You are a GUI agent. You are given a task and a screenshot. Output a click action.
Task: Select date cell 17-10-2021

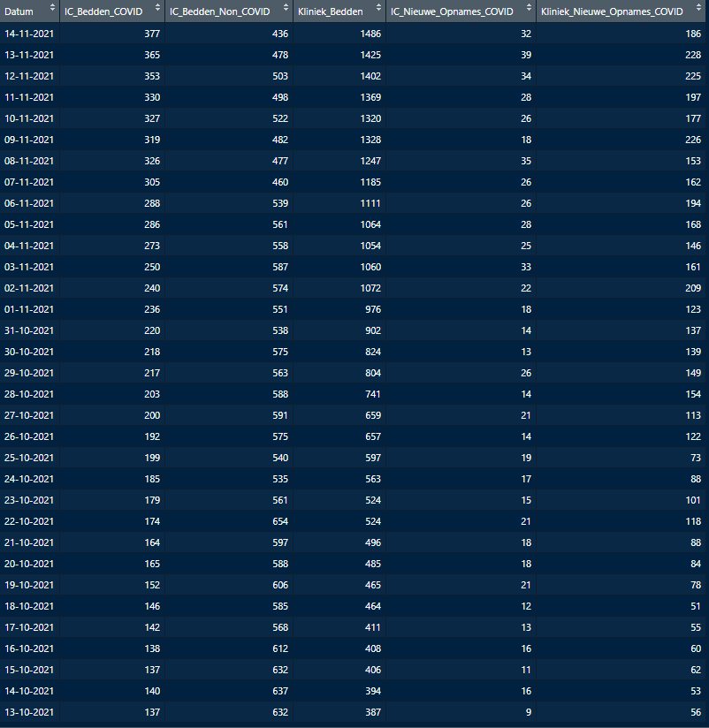(29, 627)
